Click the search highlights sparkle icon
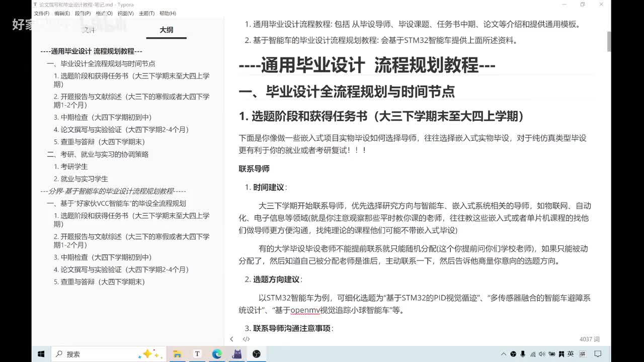644x362 pixels. (149, 354)
